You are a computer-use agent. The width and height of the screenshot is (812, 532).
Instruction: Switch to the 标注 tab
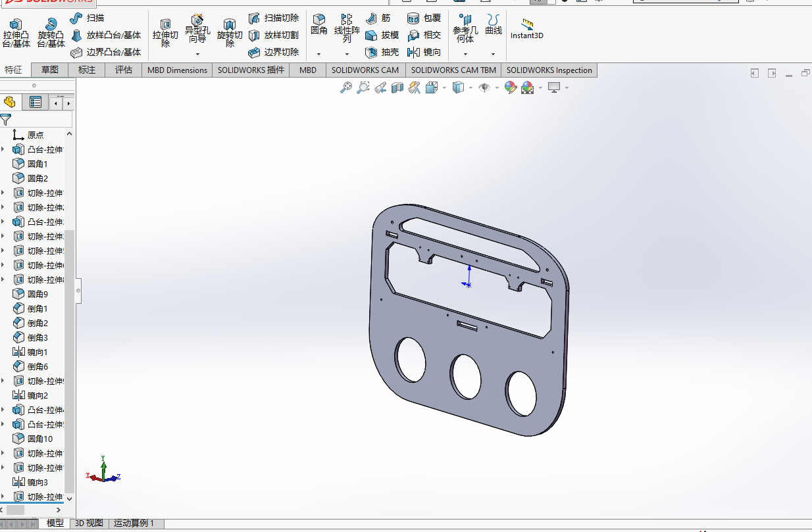(87, 70)
